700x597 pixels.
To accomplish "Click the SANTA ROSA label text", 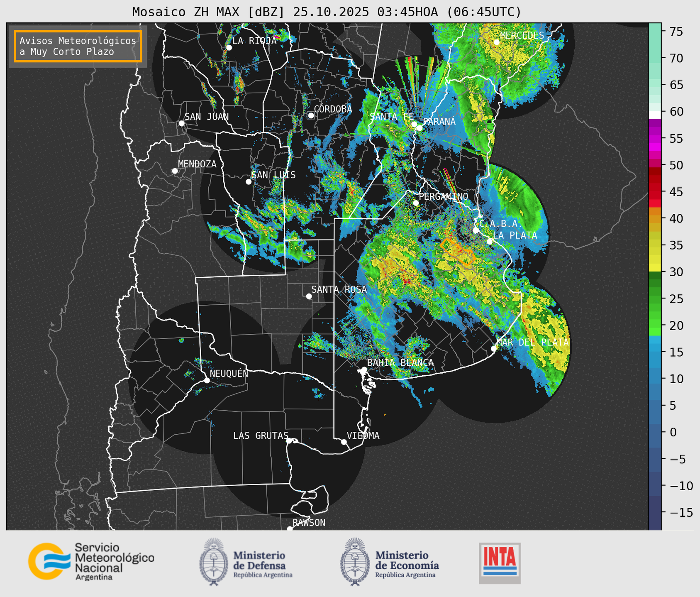I will (x=339, y=289).
